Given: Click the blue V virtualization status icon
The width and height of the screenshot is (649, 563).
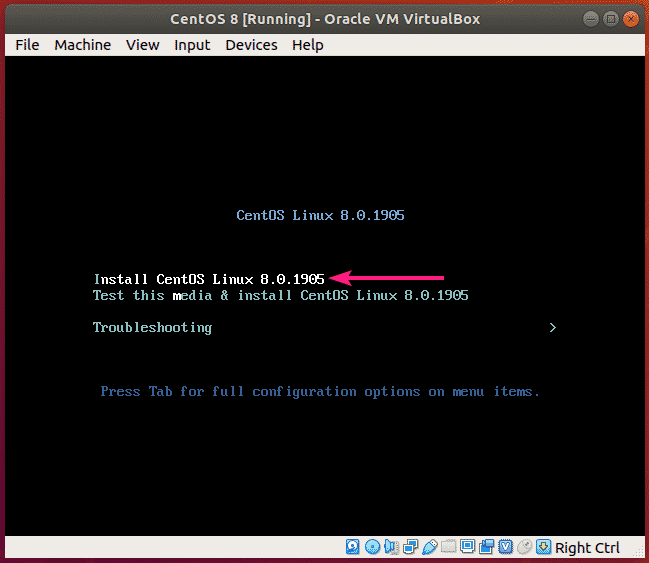Looking at the screenshot, I should coord(505,547).
